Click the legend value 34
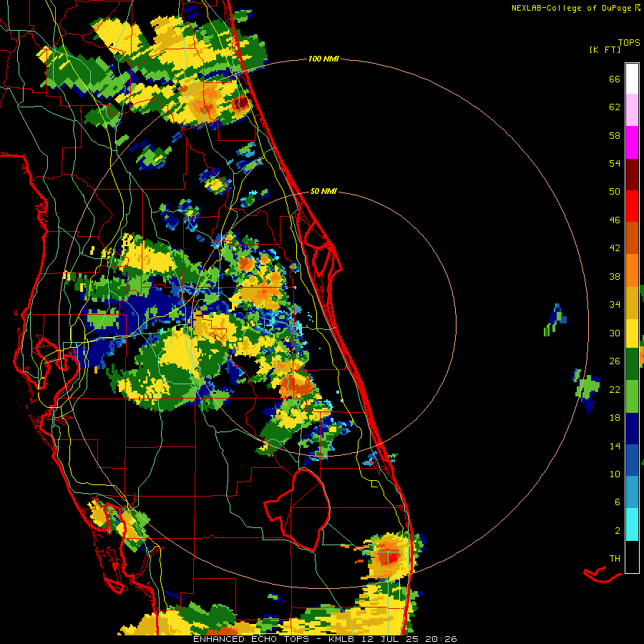The width and height of the screenshot is (644, 644). (615, 305)
